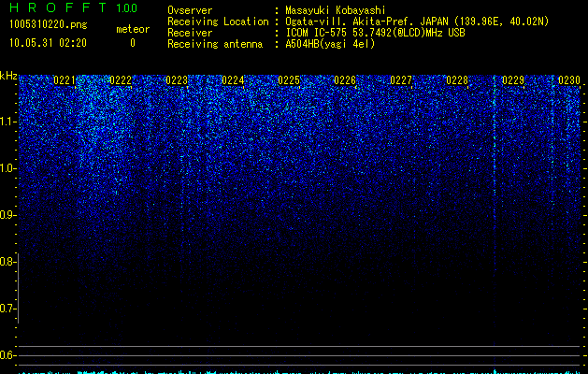Screen dimensions: 588x374
Task: Click location Ogata-vill. Akita-Pref. JAPAN text
Action: 417,22
